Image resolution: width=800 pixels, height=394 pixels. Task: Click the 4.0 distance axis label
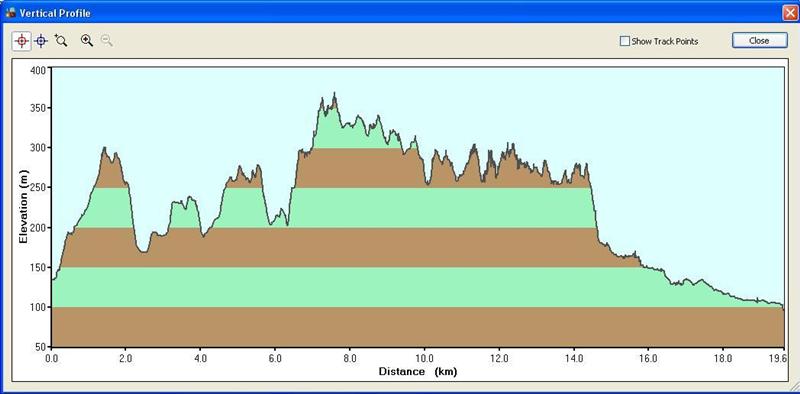201,358
